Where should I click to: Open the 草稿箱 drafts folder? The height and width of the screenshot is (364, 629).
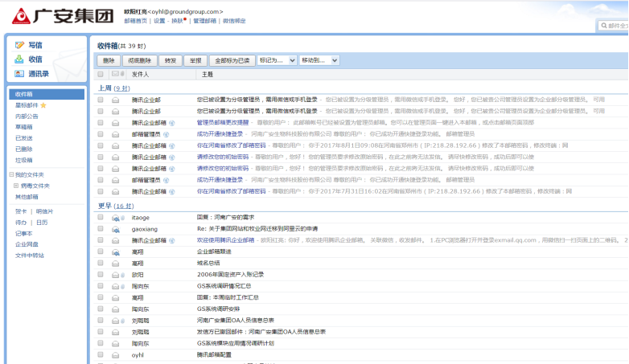(23, 127)
